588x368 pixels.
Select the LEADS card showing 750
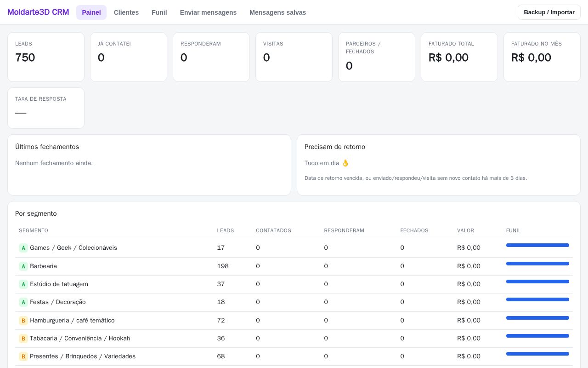[46, 57]
